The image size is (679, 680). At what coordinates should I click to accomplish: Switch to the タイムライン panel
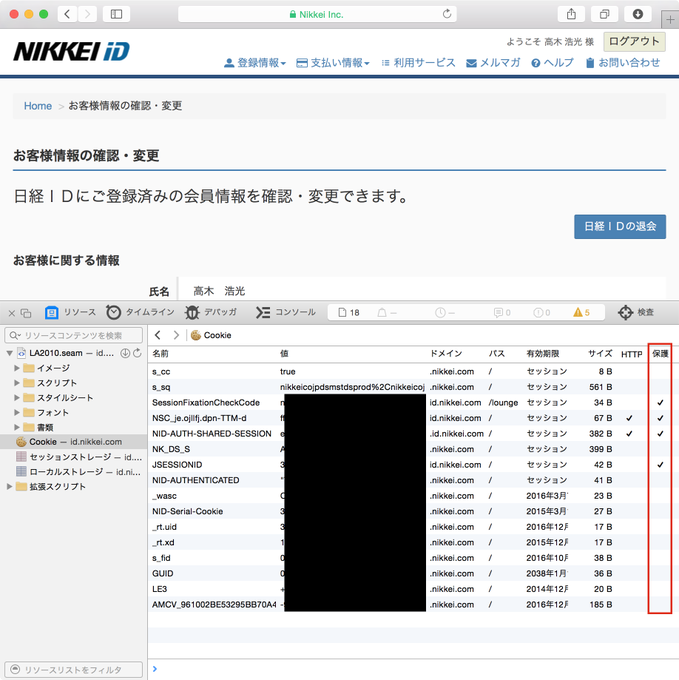click(140, 312)
